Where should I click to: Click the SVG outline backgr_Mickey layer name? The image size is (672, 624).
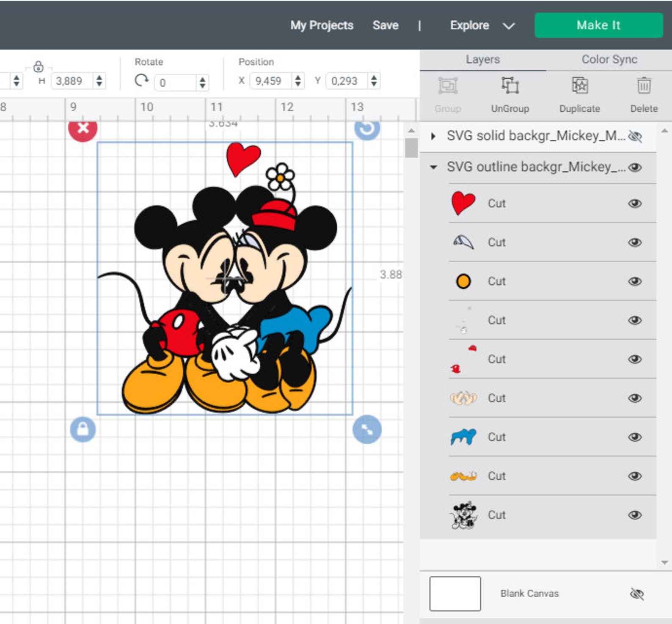pyautogui.click(x=536, y=167)
